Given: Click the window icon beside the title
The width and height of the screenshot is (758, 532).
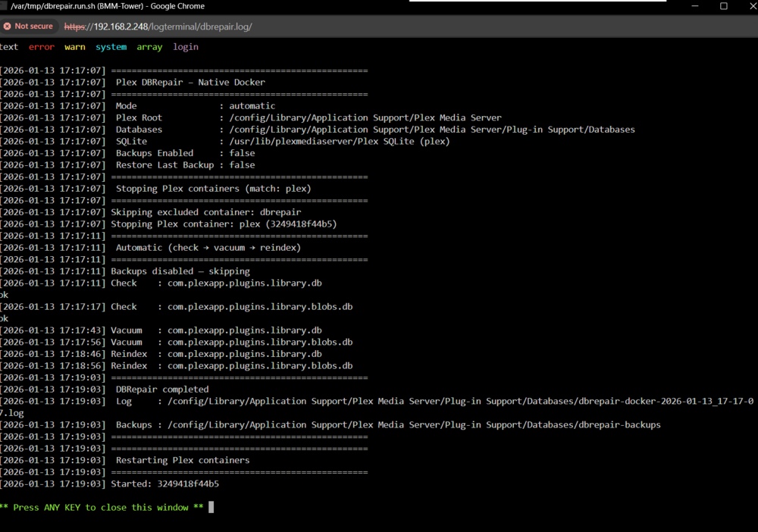Looking at the screenshot, I should (3, 6).
